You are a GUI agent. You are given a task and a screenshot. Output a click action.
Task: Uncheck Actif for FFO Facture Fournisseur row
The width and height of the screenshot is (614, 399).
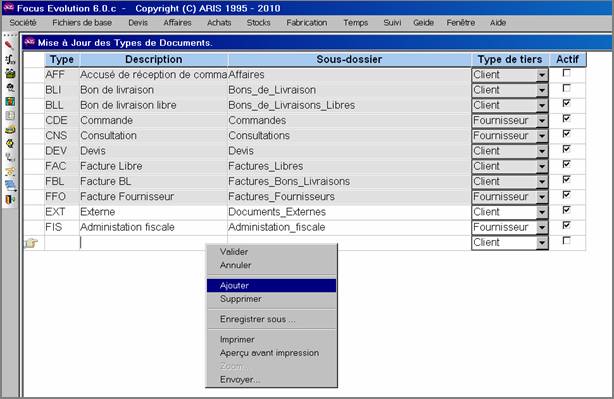coord(566,195)
